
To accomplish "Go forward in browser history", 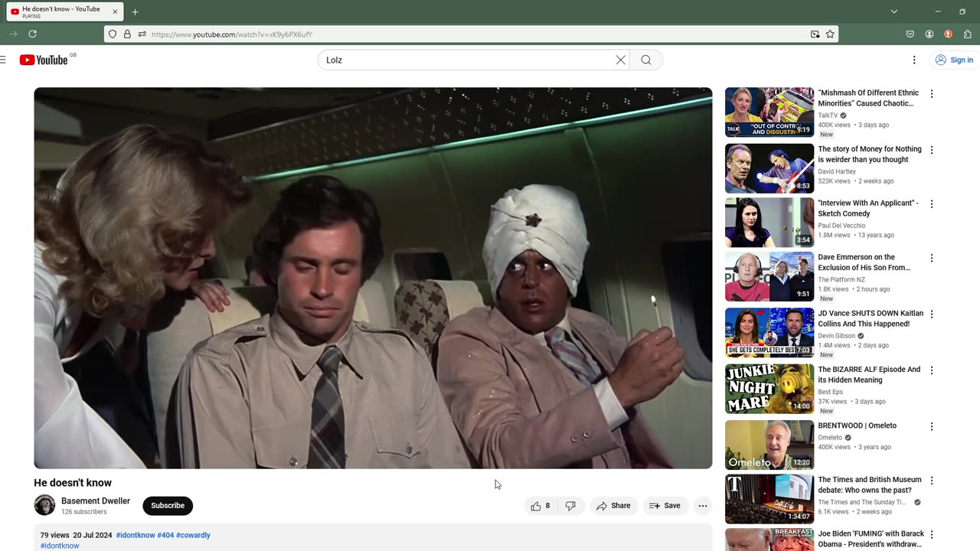I will tap(13, 34).
